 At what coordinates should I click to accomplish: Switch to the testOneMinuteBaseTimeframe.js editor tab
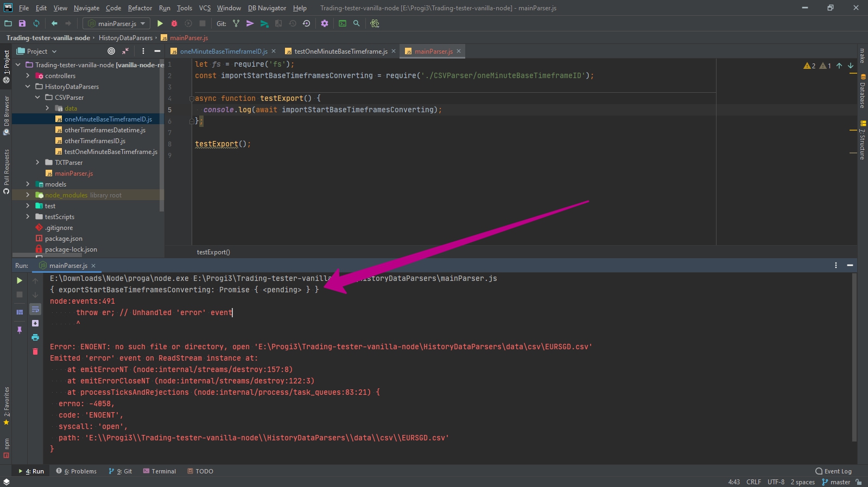pyautogui.click(x=340, y=52)
